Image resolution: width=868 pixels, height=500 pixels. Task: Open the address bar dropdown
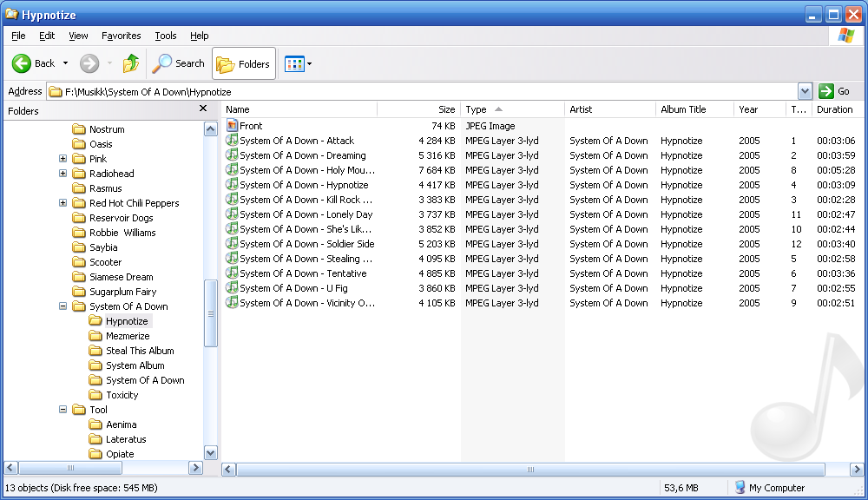[805, 91]
